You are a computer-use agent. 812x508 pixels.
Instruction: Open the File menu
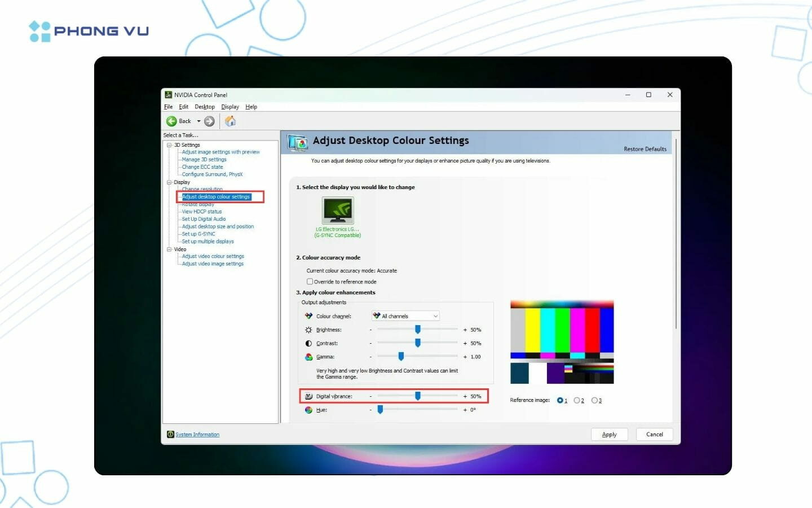[168, 107]
